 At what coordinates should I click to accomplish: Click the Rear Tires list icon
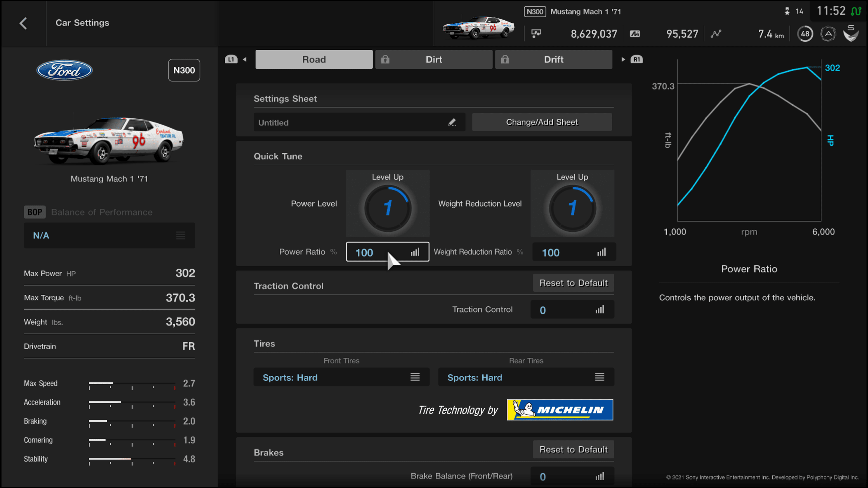(x=599, y=377)
